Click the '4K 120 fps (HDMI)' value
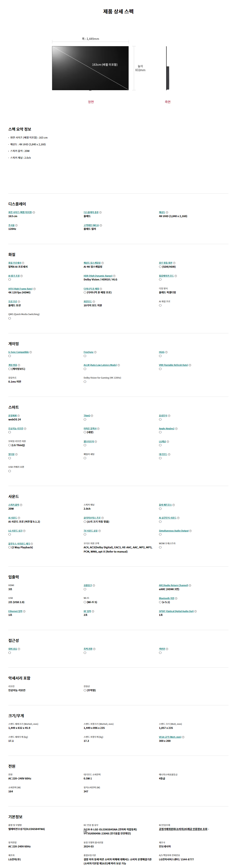Screen dimensions: 234x868 (x=19, y=293)
